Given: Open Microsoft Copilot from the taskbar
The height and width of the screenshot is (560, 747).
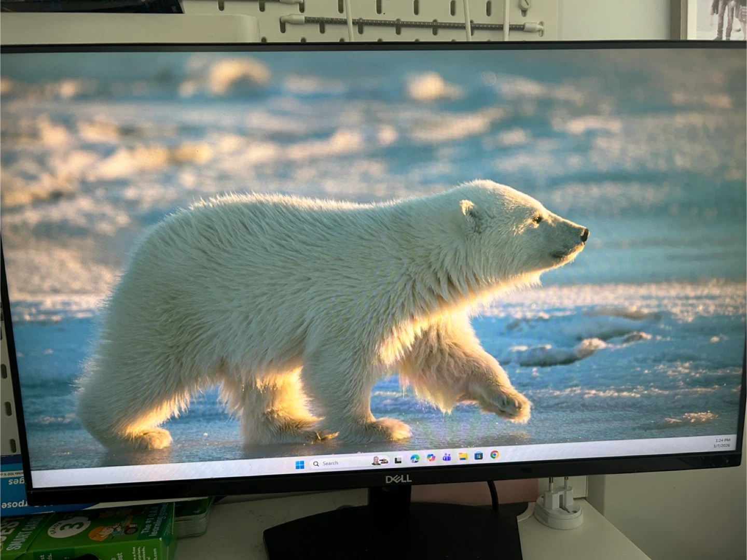Looking at the screenshot, I should click(431, 457).
